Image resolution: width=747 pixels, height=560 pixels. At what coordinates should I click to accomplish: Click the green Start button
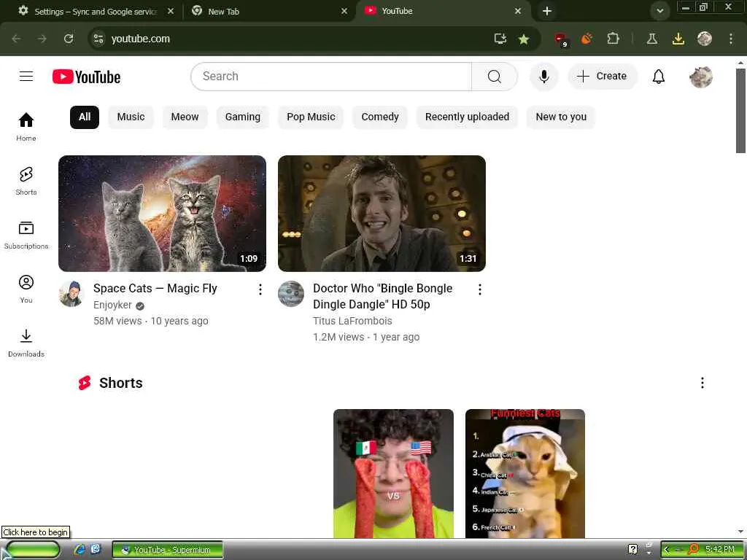click(x=32, y=550)
